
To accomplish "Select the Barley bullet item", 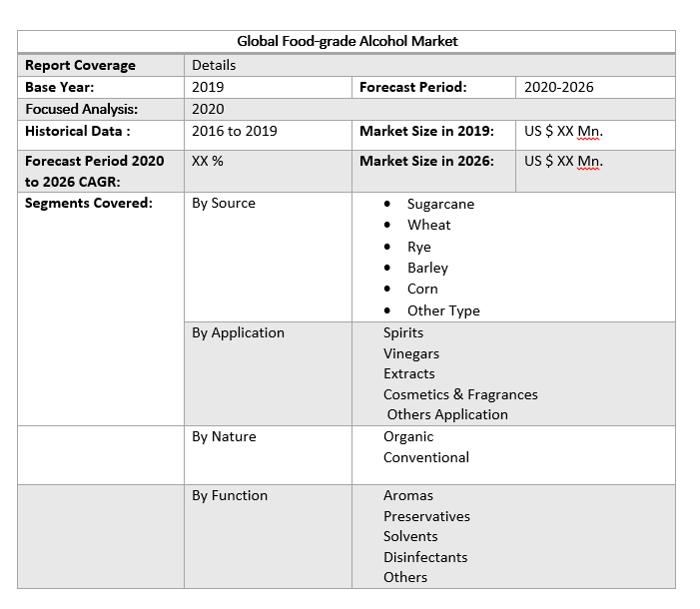I will pyautogui.click(x=427, y=268).
